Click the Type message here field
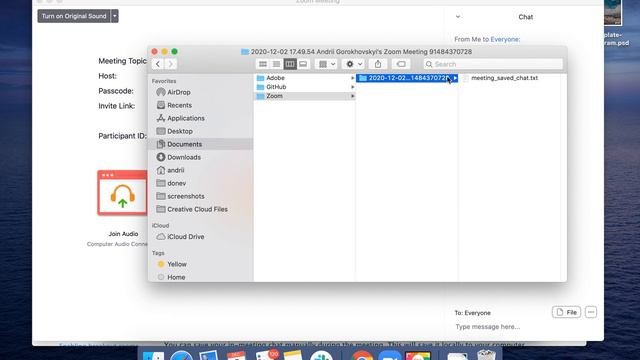The height and width of the screenshot is (360, 640). click(488, 327)
